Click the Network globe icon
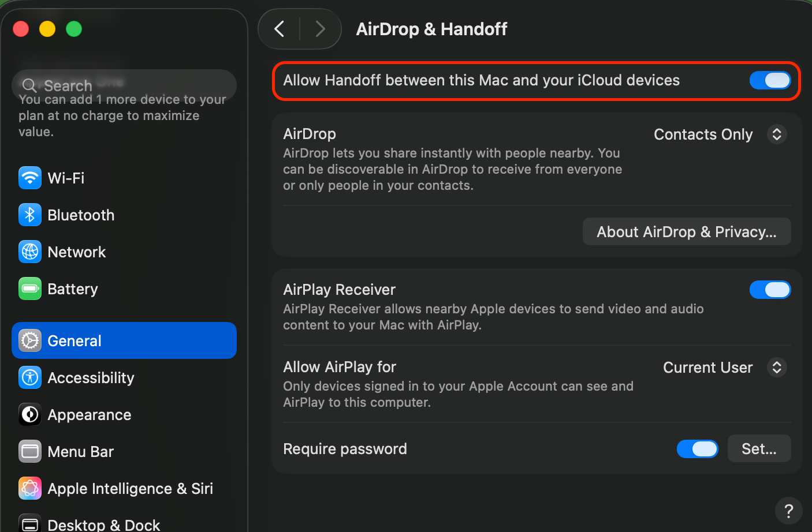Viewport: 812px width, 532px height. pos(30,252)
